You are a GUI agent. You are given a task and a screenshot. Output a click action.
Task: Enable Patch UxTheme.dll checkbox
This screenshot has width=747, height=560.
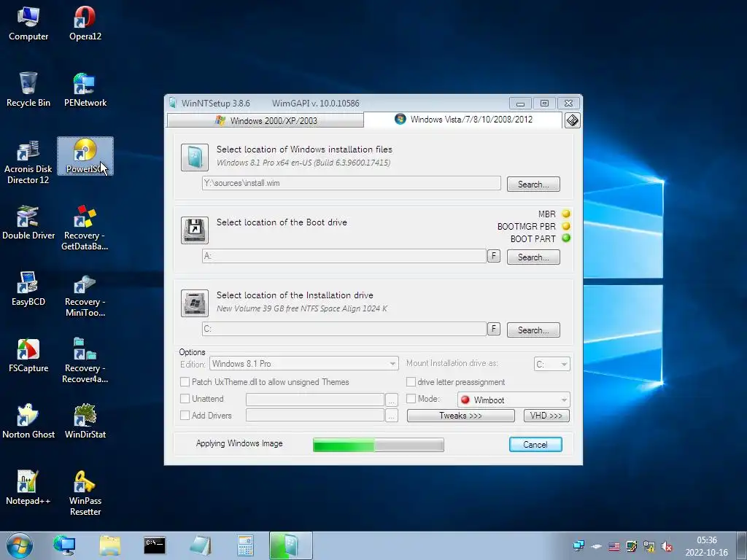pos(185,382)
